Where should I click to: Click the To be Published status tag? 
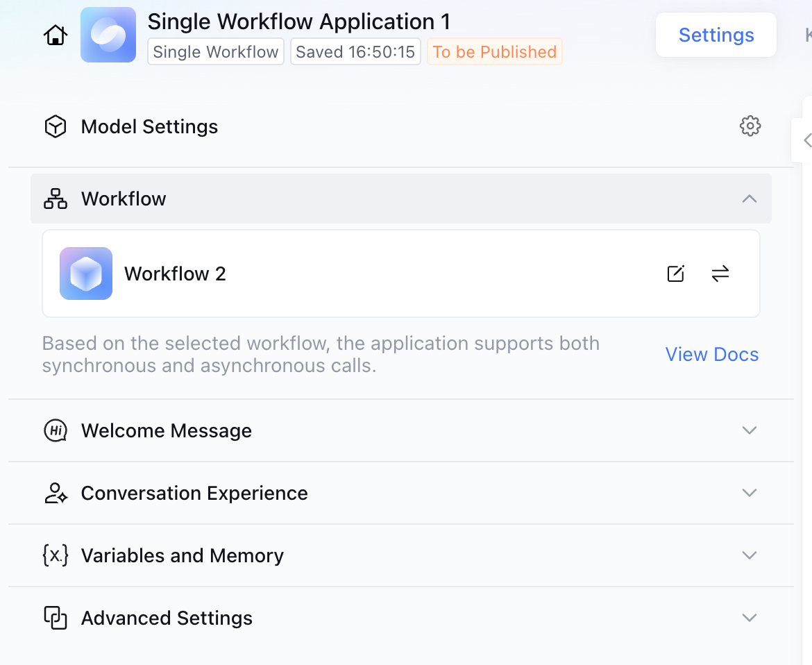pos(494,52)
